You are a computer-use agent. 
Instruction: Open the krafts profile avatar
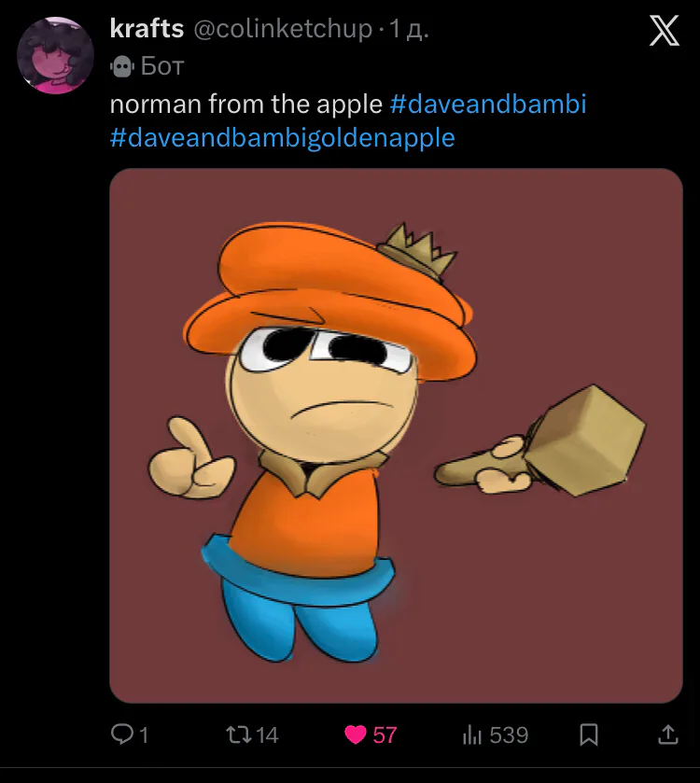point(56,55)
